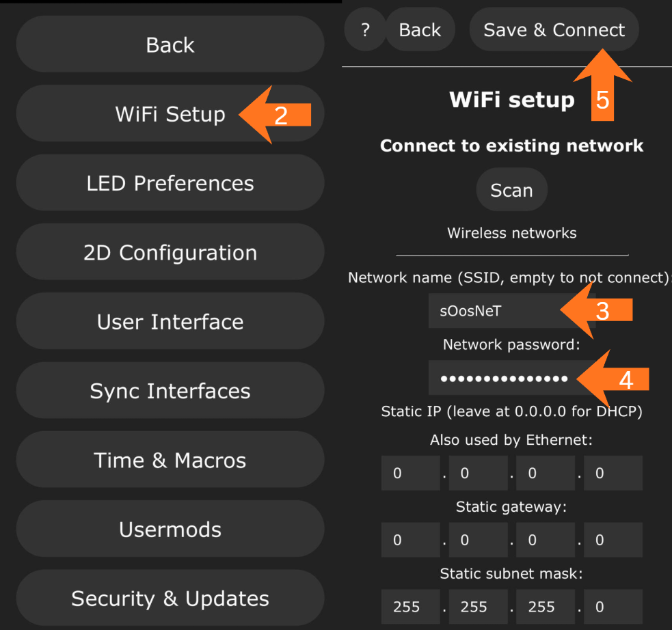Click the first Static subnet mask field
This screenshot has width=672, height=630.
click(410, 607)
